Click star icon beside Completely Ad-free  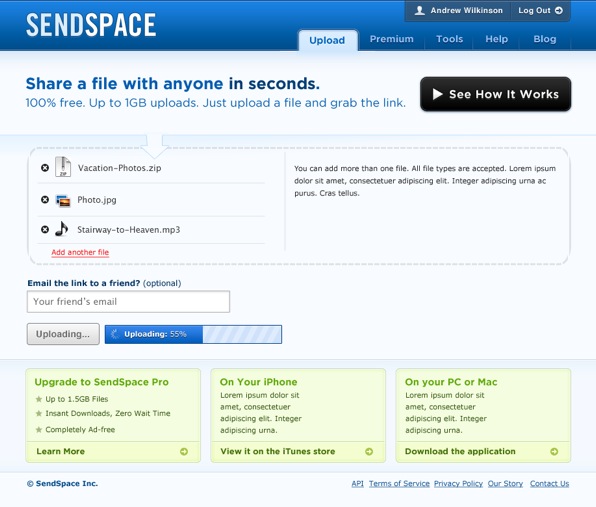pos(39,430)
